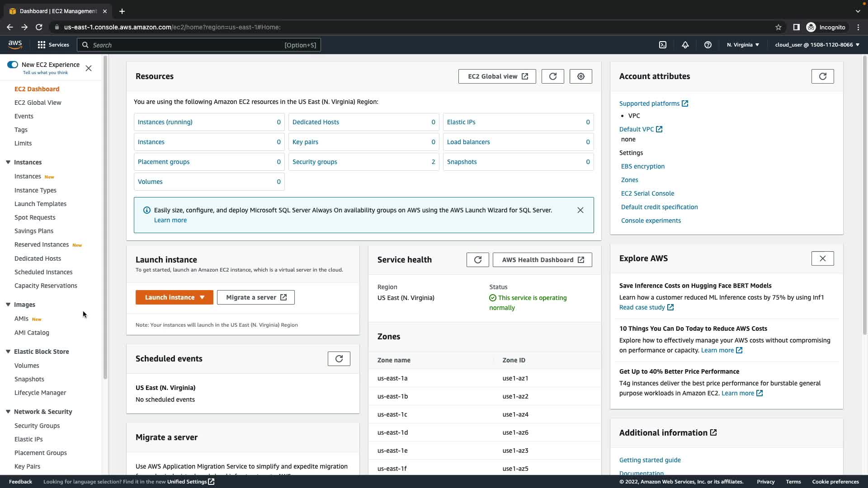Toggle the New EC2 Experience switch
868x488 pixels.
[x=13, y=65]
